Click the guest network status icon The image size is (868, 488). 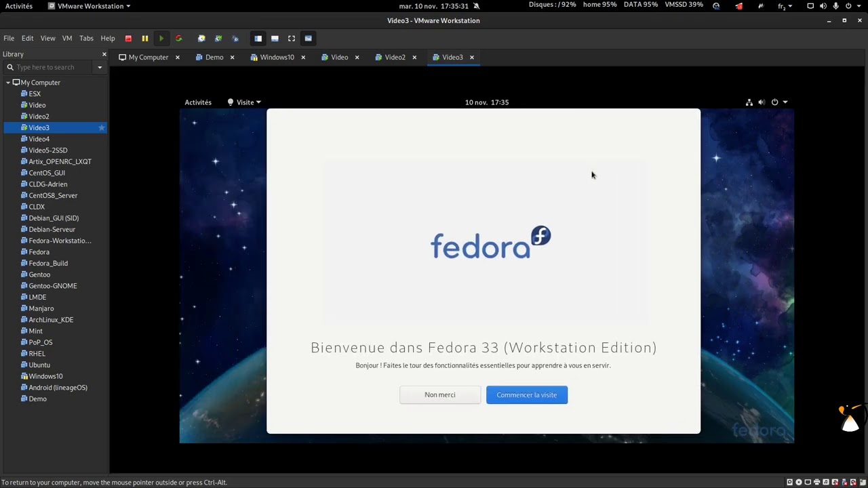coord(749,102)
